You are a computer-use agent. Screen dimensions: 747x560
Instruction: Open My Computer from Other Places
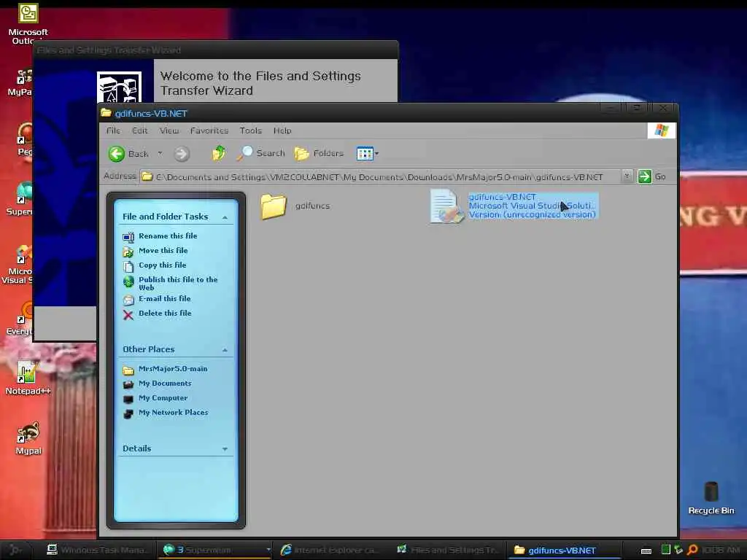click(163, 398)
